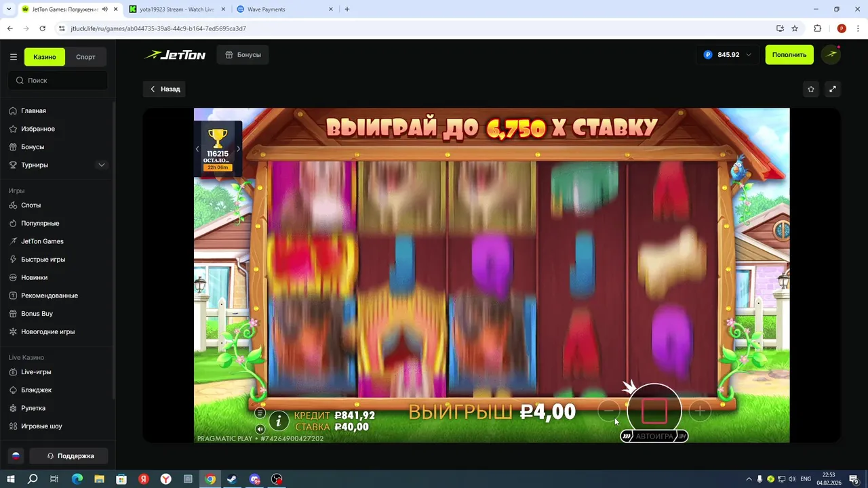
Task: Open a new browser tab
Action: point(347,9)
